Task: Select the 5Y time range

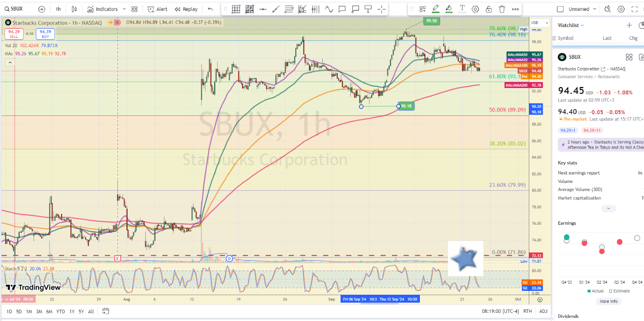Action: tap(81, 311)
